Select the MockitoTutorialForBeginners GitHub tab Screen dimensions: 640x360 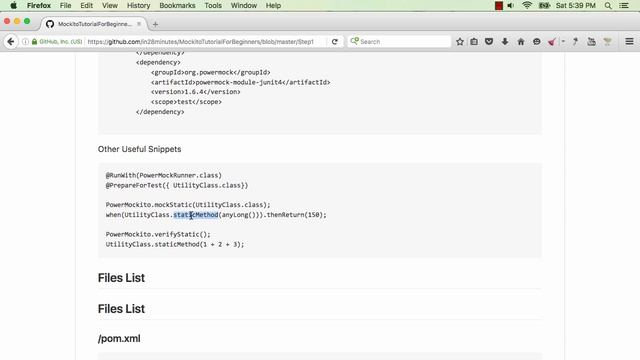[94, 24]
